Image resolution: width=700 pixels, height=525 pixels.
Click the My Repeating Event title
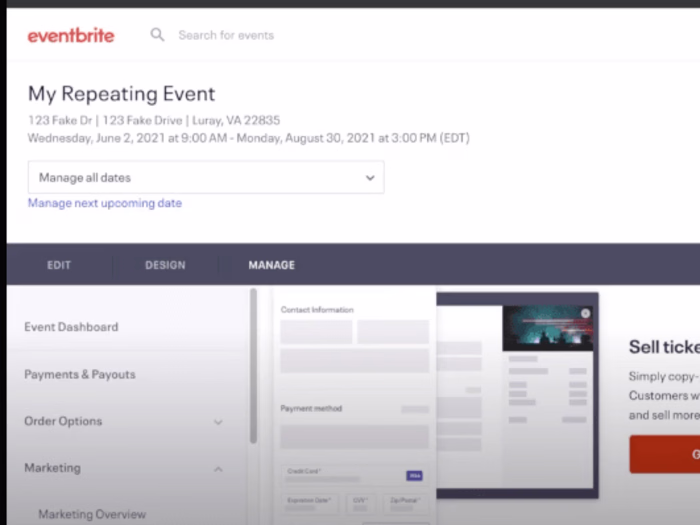coord(121,94)
